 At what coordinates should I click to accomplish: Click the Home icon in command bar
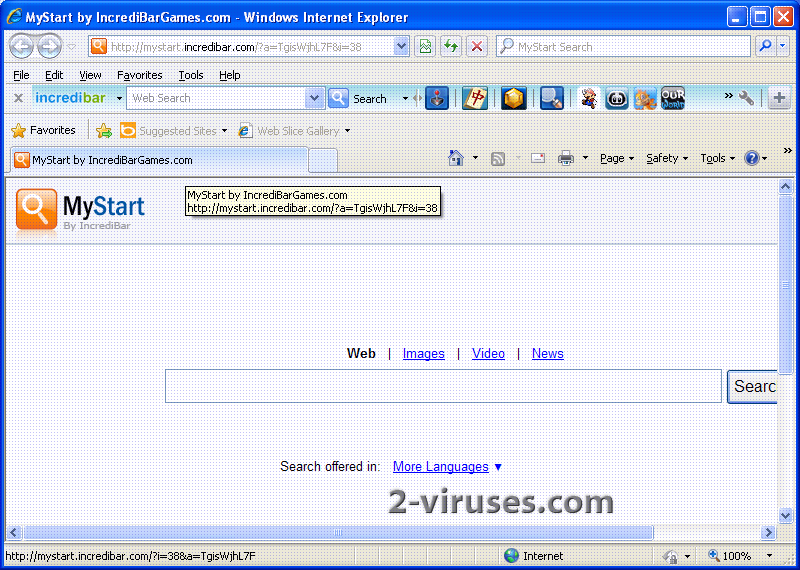click(456, 158)
